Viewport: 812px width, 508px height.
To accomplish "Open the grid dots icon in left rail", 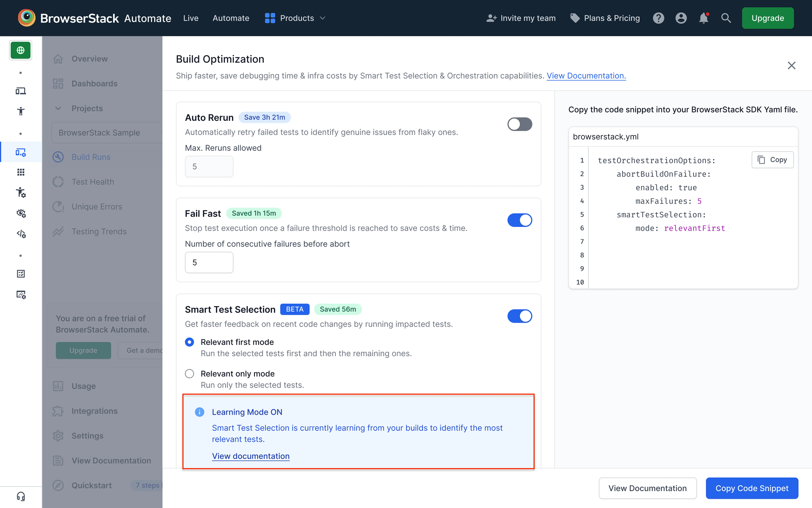I will [x=21, y=172].
